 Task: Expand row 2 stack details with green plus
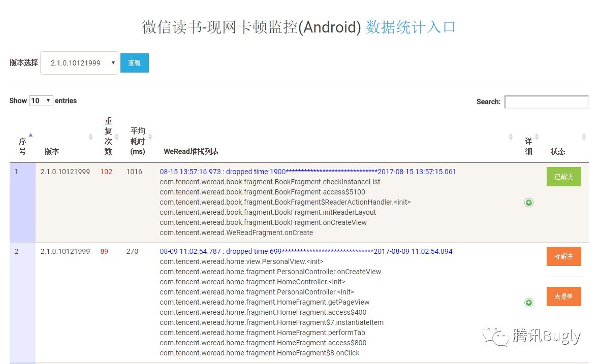coord(529,302)
